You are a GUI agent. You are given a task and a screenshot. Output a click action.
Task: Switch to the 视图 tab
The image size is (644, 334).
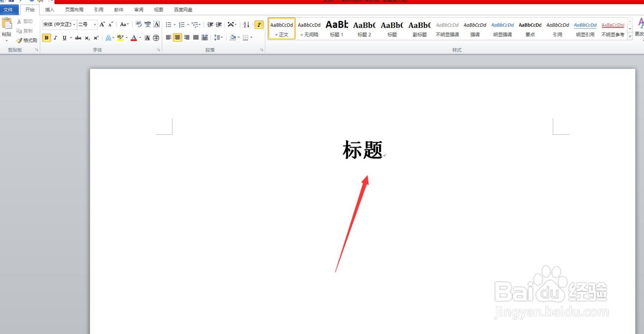[x=159, y=10]
